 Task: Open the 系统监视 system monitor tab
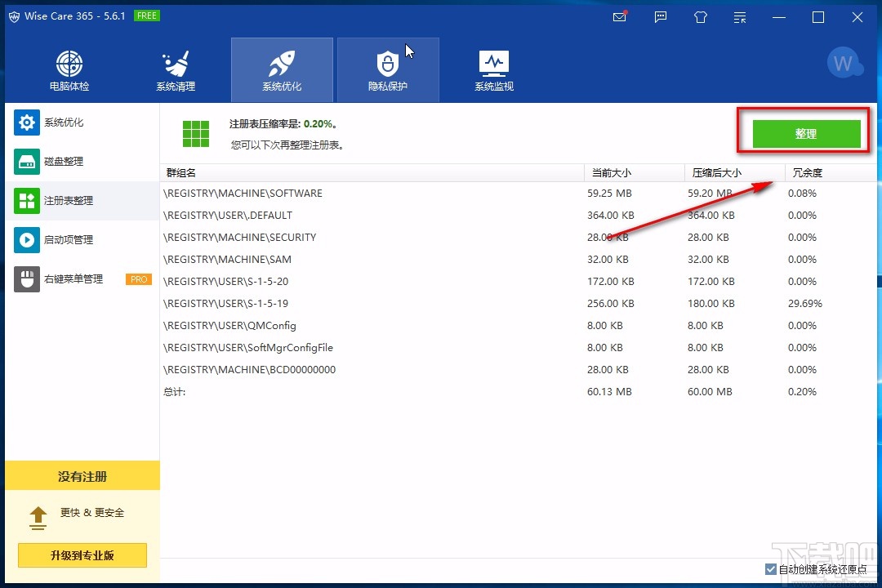pos(494,69)
